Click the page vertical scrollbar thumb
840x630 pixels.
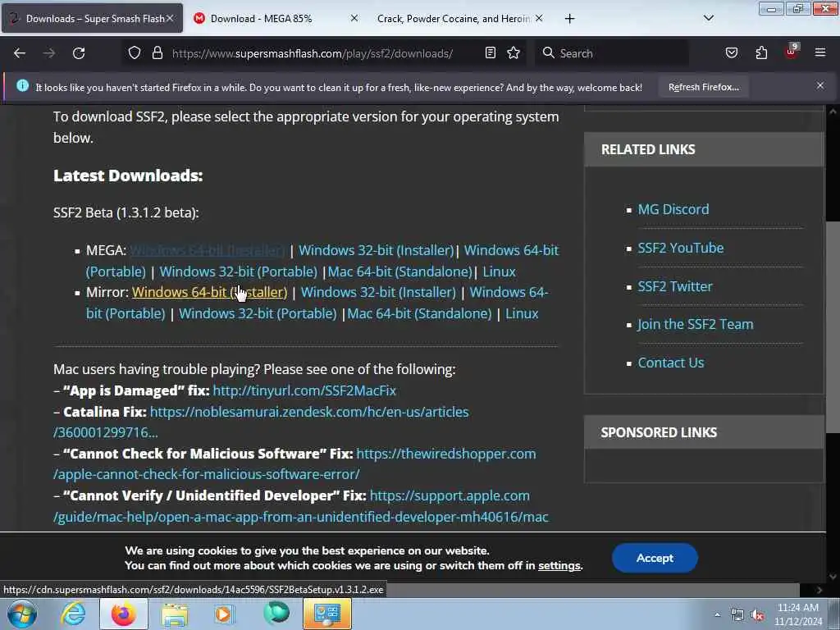[x=833, y=326]
